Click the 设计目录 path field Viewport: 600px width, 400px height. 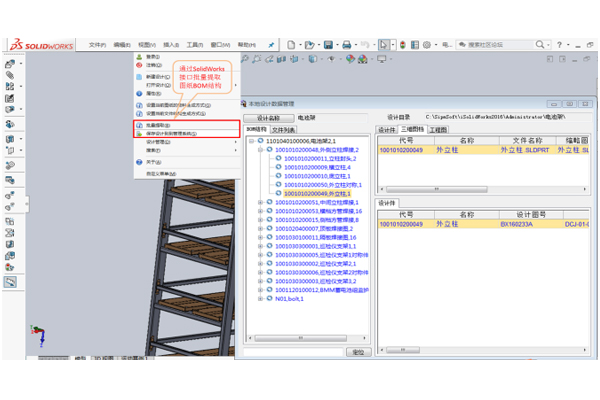(508, 117)
